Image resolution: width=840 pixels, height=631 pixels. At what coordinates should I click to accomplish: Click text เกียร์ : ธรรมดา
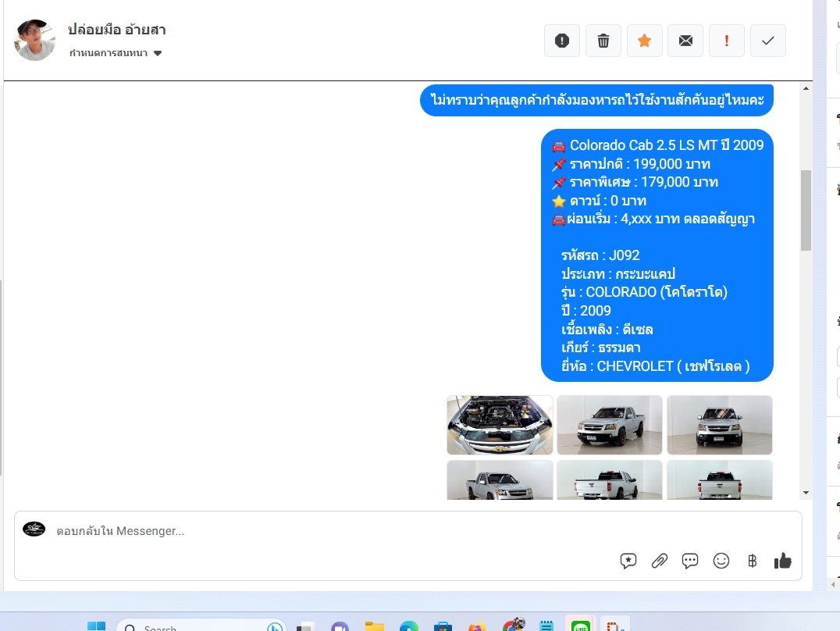pyautogui.click(x=600, y=348)
